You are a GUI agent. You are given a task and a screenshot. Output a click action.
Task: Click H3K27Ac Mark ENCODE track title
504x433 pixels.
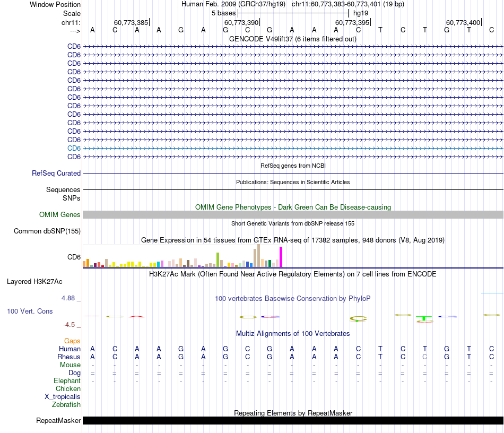click(x=293, y=274)
